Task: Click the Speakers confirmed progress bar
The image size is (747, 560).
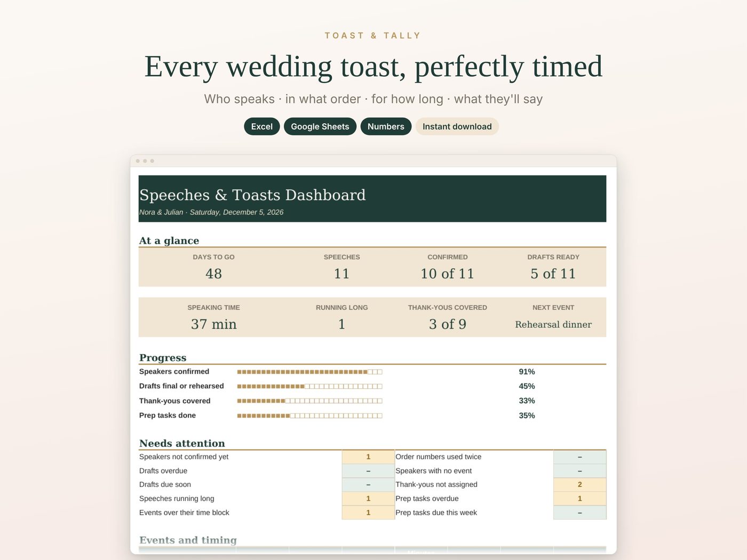Action: pyautogui.click(x=309, y=372)
